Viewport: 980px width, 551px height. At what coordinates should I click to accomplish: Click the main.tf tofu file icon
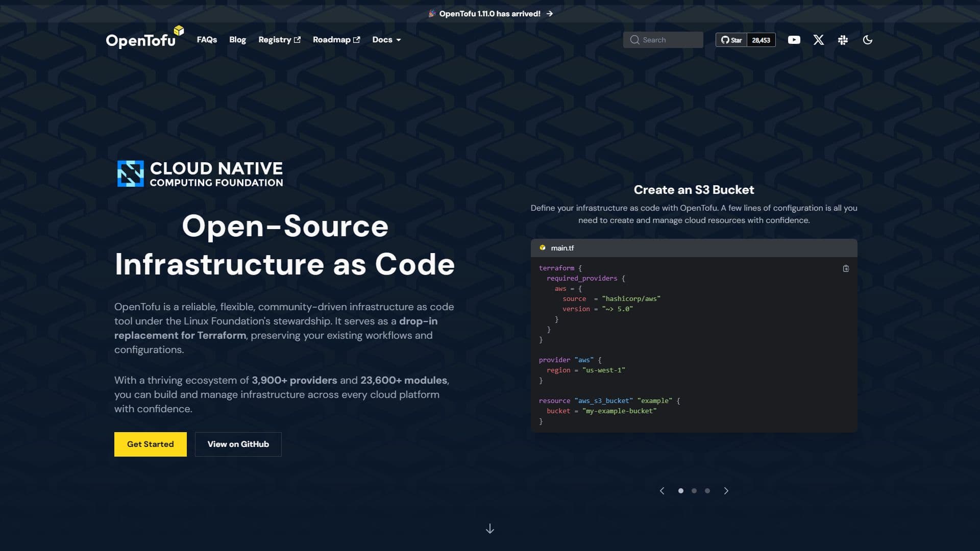(542, 248)
